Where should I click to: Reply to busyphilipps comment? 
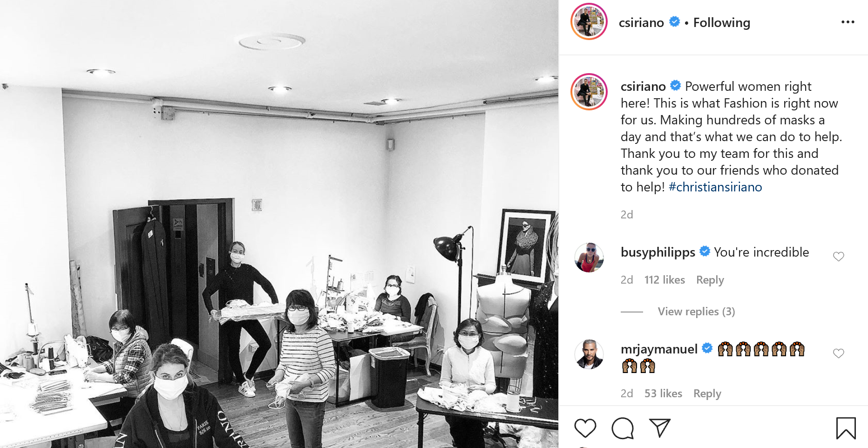[710, 280]
